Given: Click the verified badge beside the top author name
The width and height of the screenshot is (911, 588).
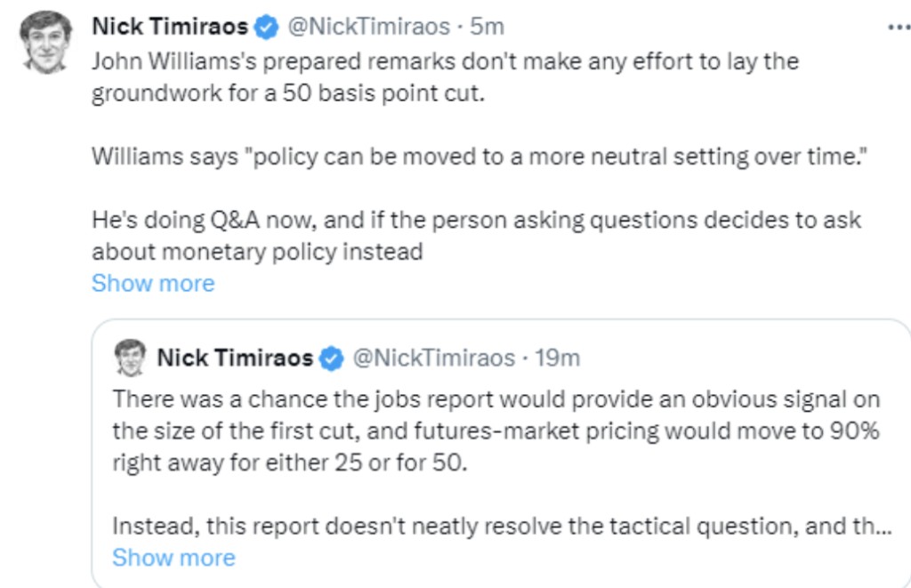Looking at the screenshot, I should tap(264, 28).
